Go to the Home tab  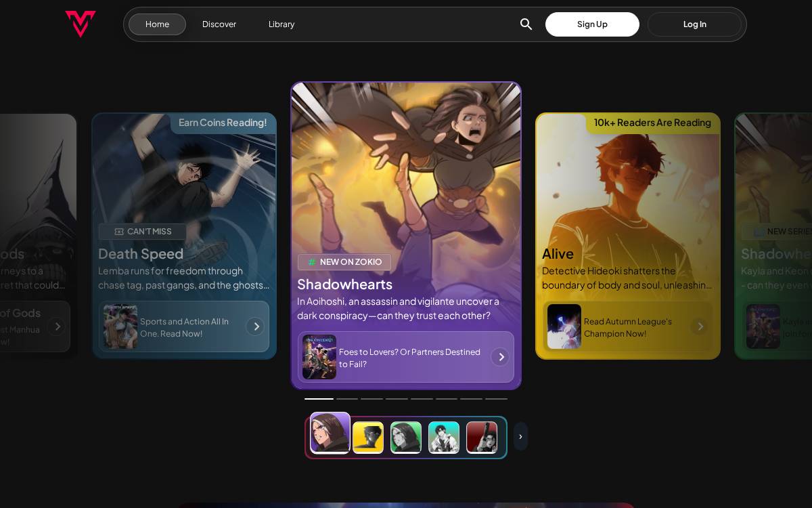click(157, 24)
